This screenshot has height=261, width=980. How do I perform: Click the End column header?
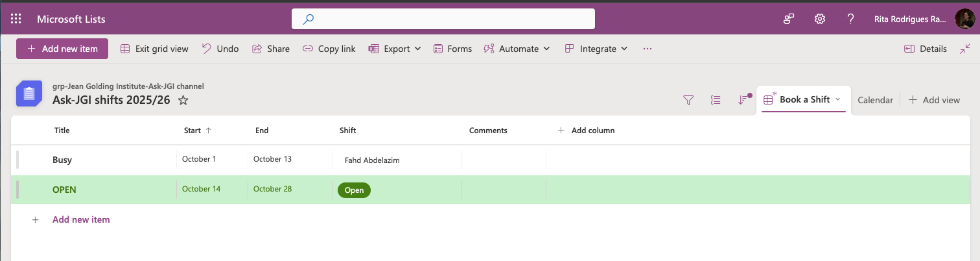tap(262, 130)
